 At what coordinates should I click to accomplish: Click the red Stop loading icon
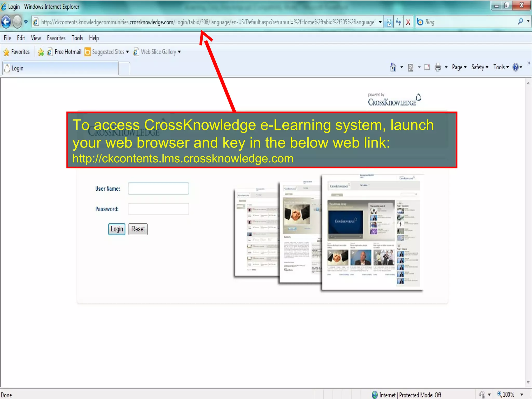pyautogui.click(x=408, y=22)
